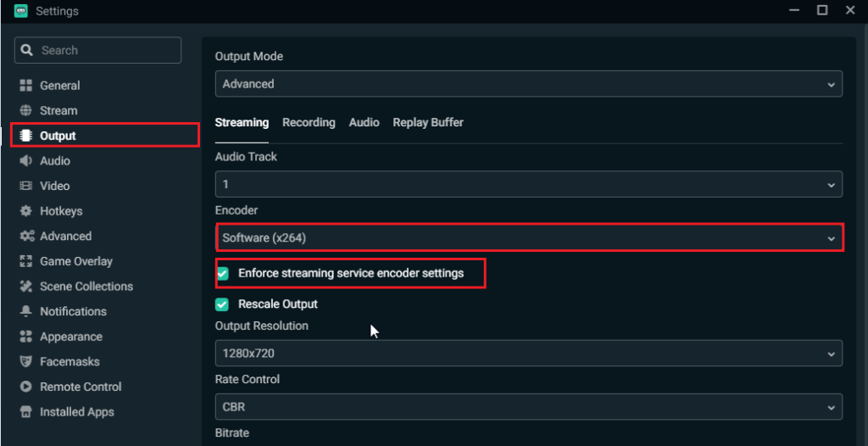Open the General settings label

60,86
